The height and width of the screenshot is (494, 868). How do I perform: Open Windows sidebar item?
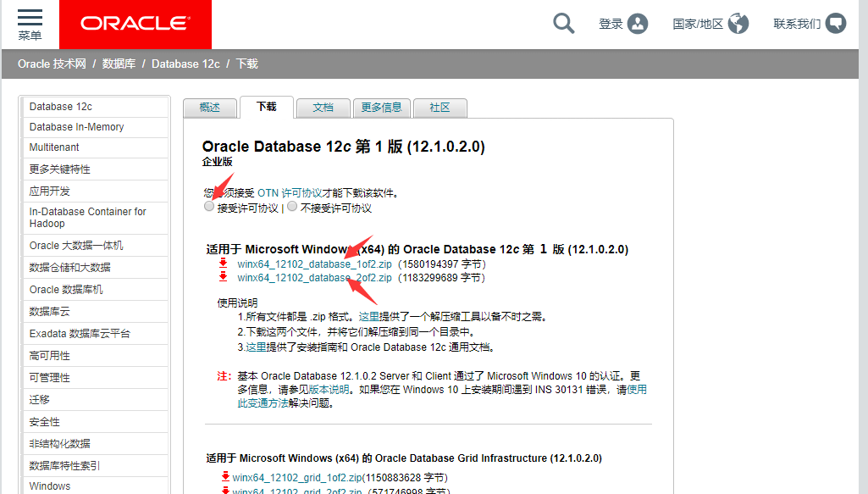(95, 486)
